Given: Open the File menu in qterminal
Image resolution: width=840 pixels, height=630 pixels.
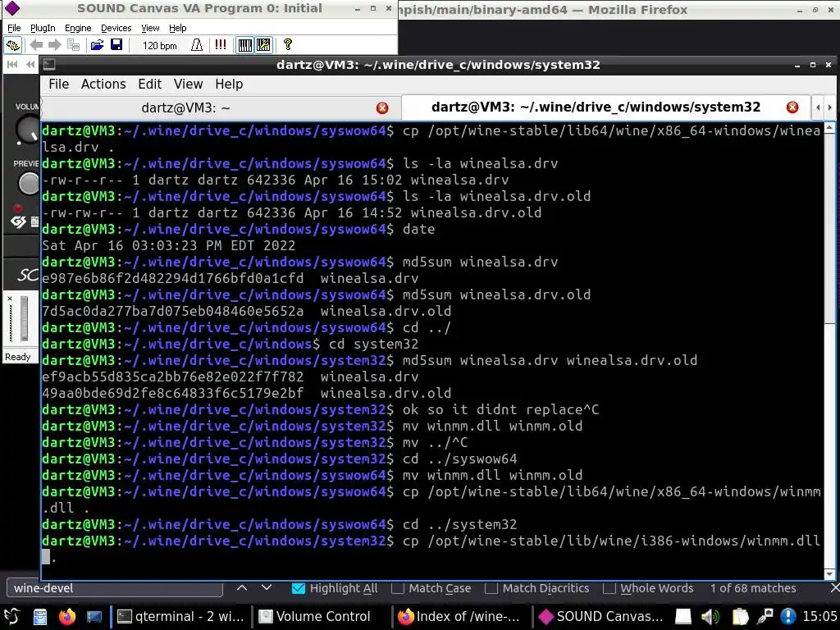Looking at the screenshot, I should coord(59,84).
